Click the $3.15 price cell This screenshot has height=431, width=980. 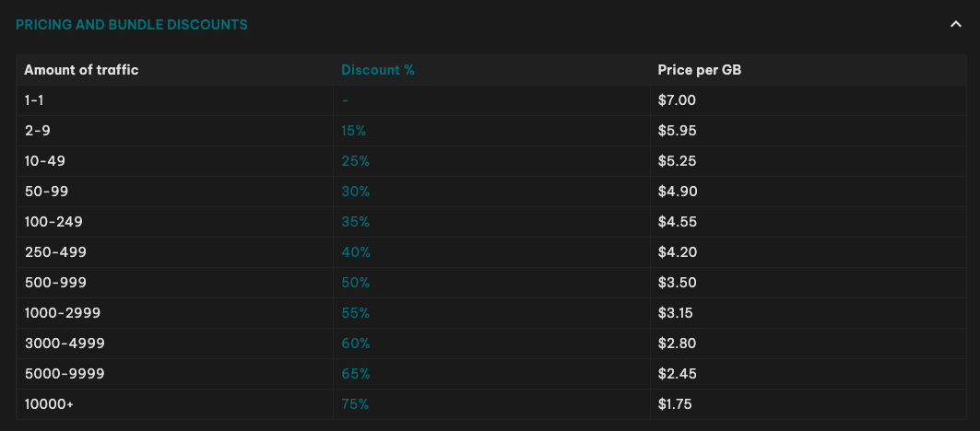(677, 313)
